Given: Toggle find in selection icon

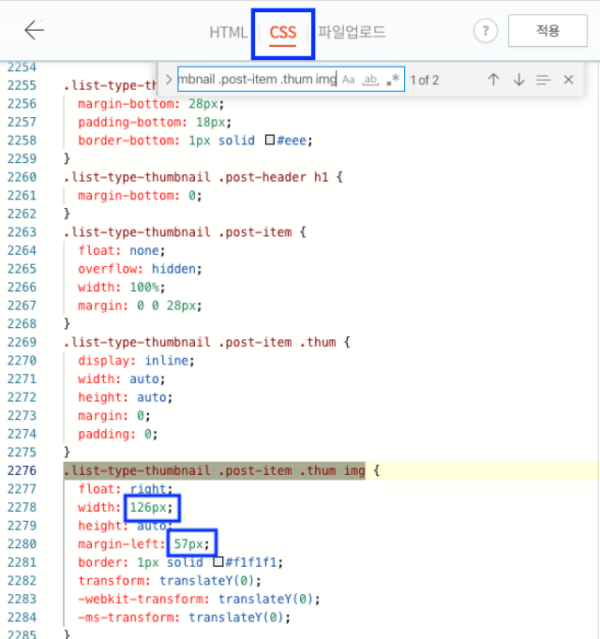Looking at the screenshot, I should pyautogui.click(x=543, y=80).
